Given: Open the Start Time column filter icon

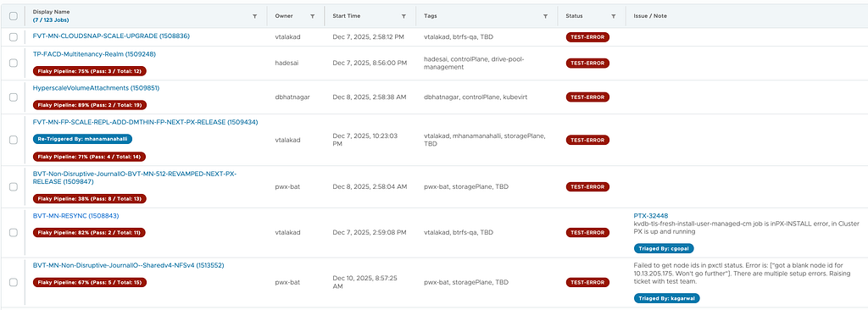Looking at the screenshot, I should (403, 17).
